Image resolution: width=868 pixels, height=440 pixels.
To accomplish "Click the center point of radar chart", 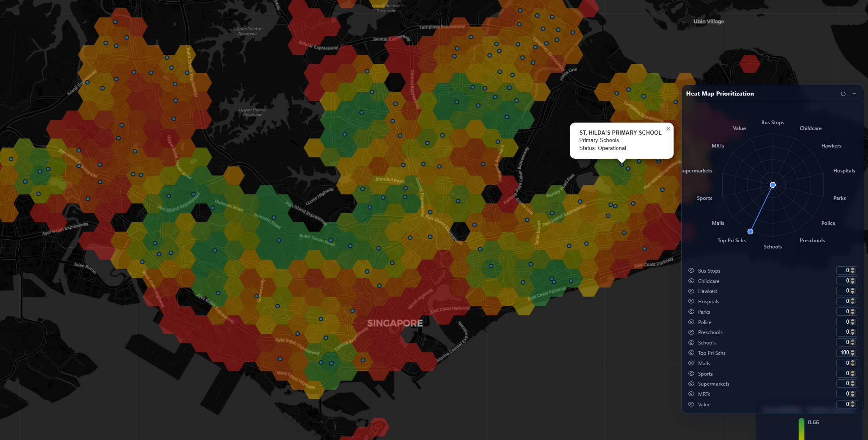I will [773, 185].
